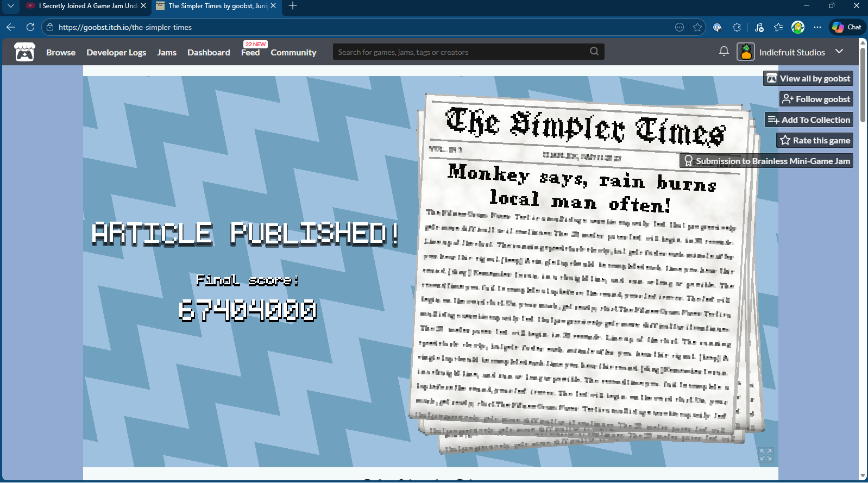Image resolution: width=868 pixels, height=483 pixels.
Task: Open the tab search dropdown arrow
Action: pos(10,5)
